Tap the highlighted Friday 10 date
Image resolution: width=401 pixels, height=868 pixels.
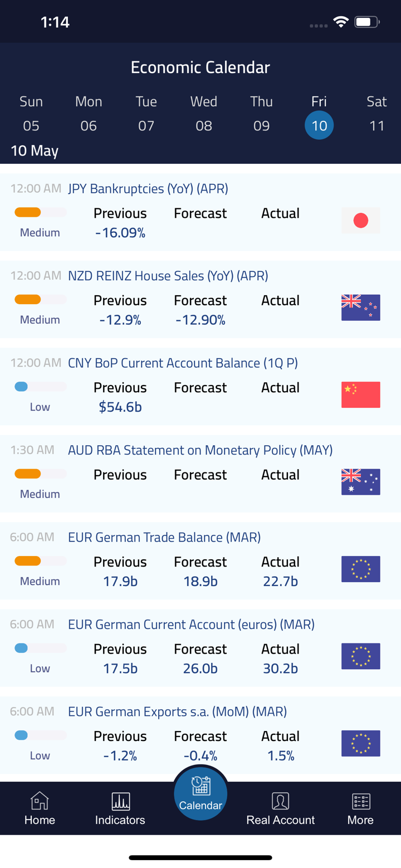tap(319, 125)
